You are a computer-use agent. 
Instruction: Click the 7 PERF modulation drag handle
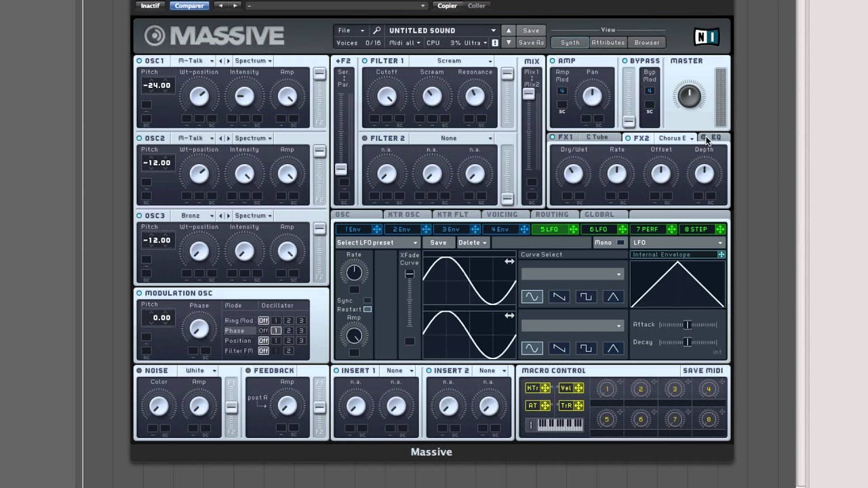coord(671,229)
